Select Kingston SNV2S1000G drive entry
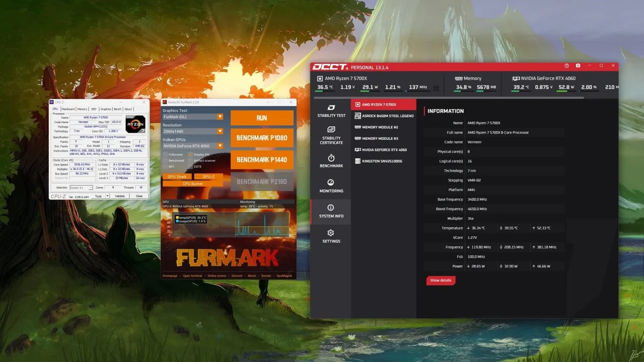644x362 pixels. click(384, 161)
